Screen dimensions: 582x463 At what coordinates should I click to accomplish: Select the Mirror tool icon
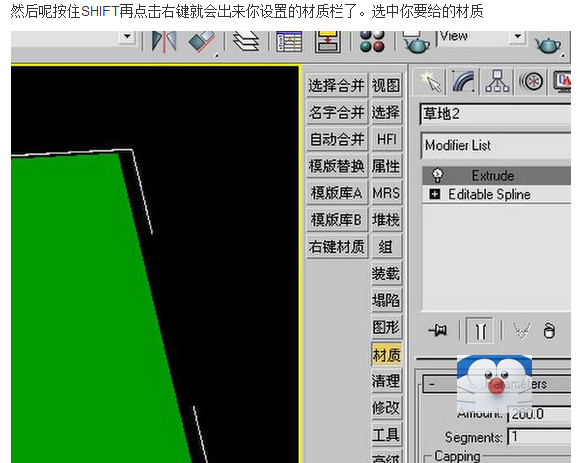164,41
